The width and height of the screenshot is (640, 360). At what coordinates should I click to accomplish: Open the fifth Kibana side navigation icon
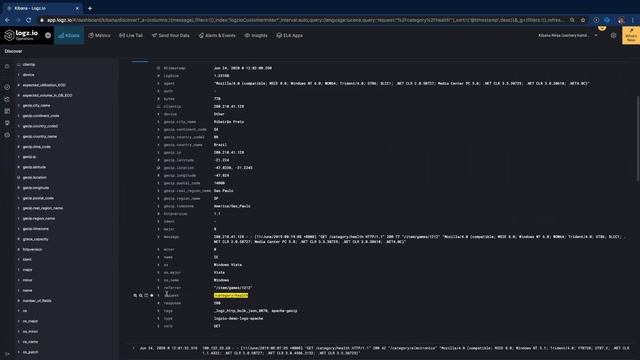[7, 123]
